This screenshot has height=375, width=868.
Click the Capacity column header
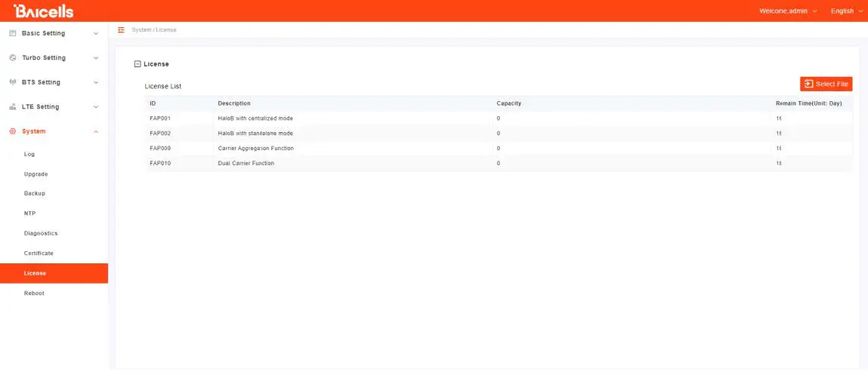pos(508,103)
